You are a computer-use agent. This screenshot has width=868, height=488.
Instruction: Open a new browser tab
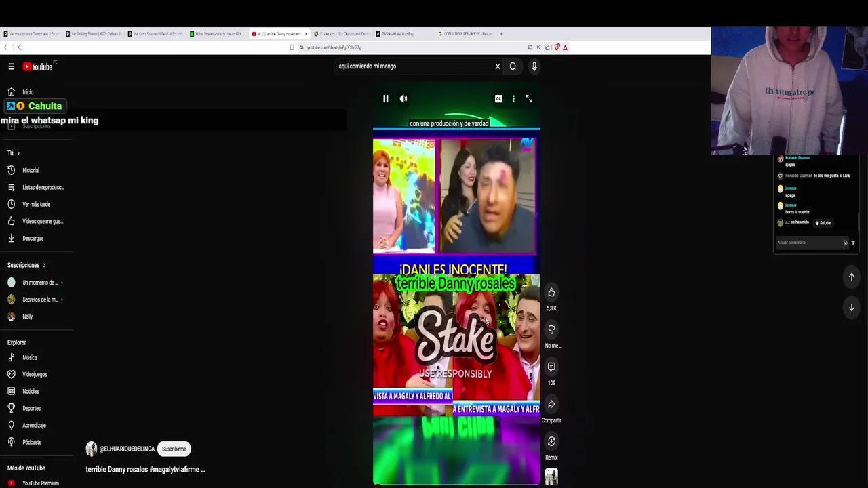[501, 34]
